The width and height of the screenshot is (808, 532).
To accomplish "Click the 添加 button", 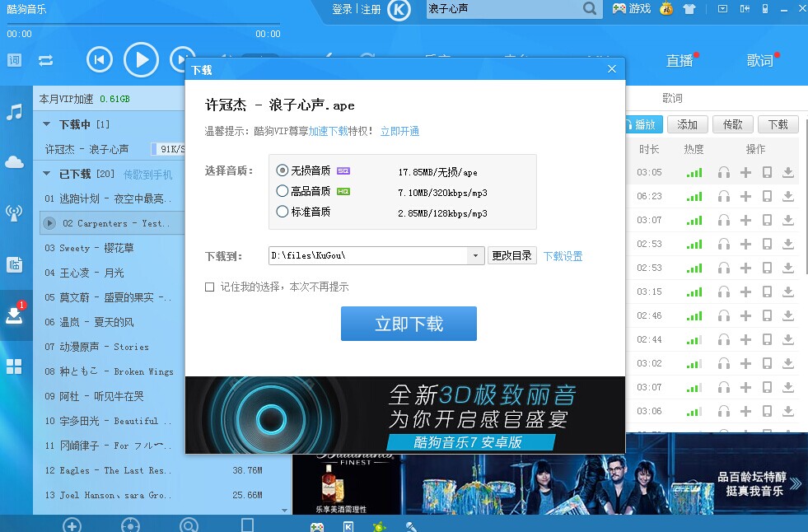I will [x=687, y=124].
